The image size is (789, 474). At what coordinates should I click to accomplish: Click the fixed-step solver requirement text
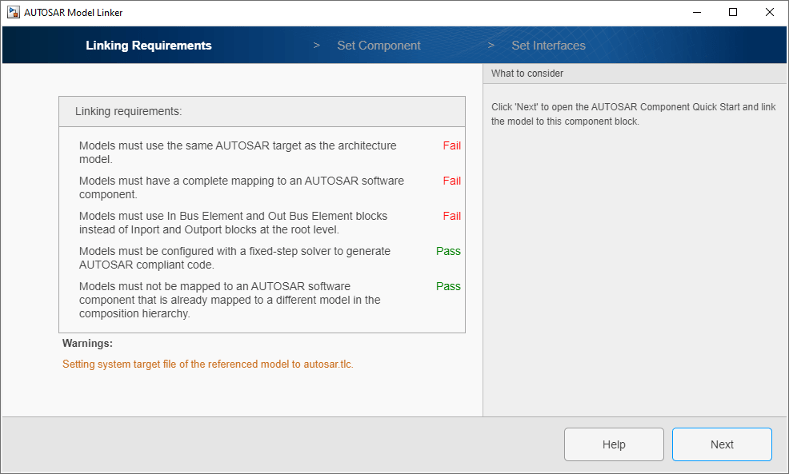[x=235, y=258]
